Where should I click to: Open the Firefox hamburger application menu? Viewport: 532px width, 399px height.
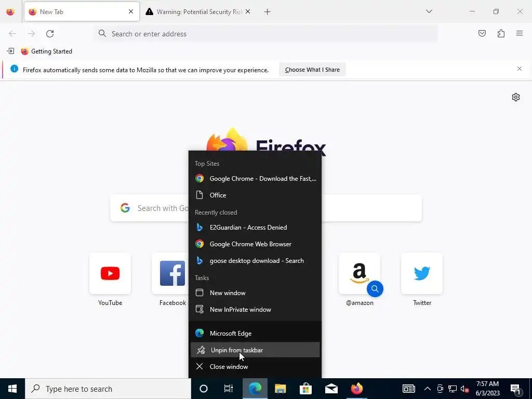coord(520,33)
